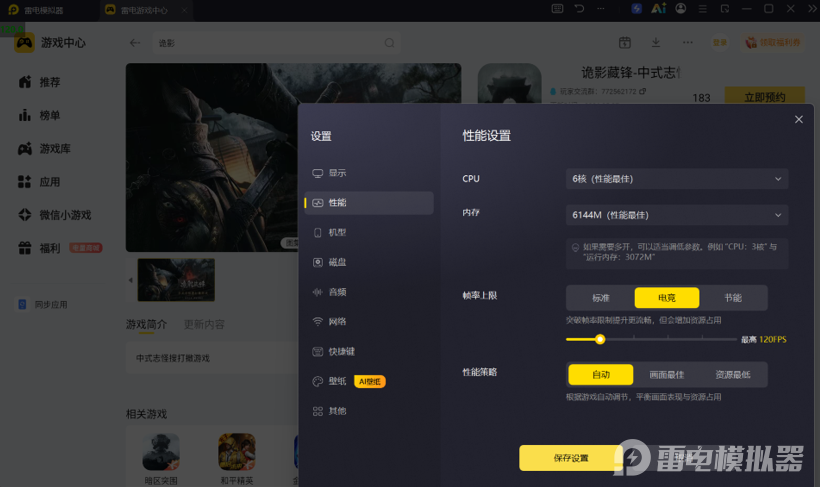The width and height of the screenshot is (820, 487).
Task: Close the settings dialog
Action: click(x=799, y=120)
